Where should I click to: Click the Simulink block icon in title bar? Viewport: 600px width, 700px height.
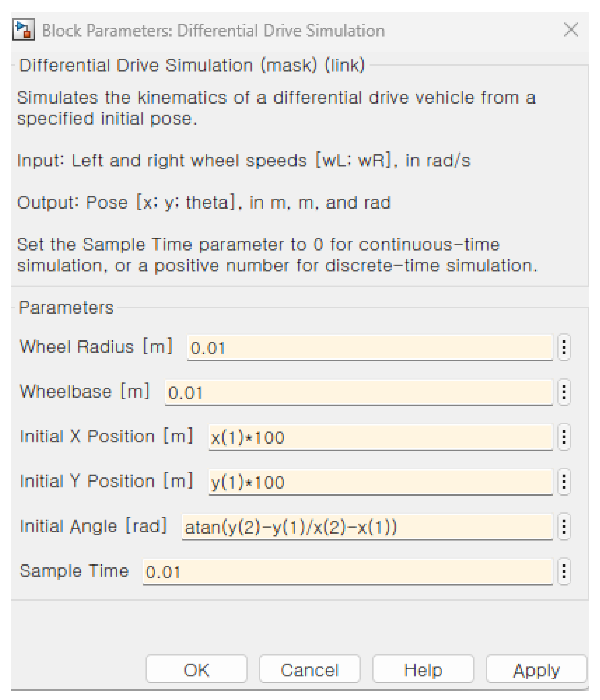23,30
